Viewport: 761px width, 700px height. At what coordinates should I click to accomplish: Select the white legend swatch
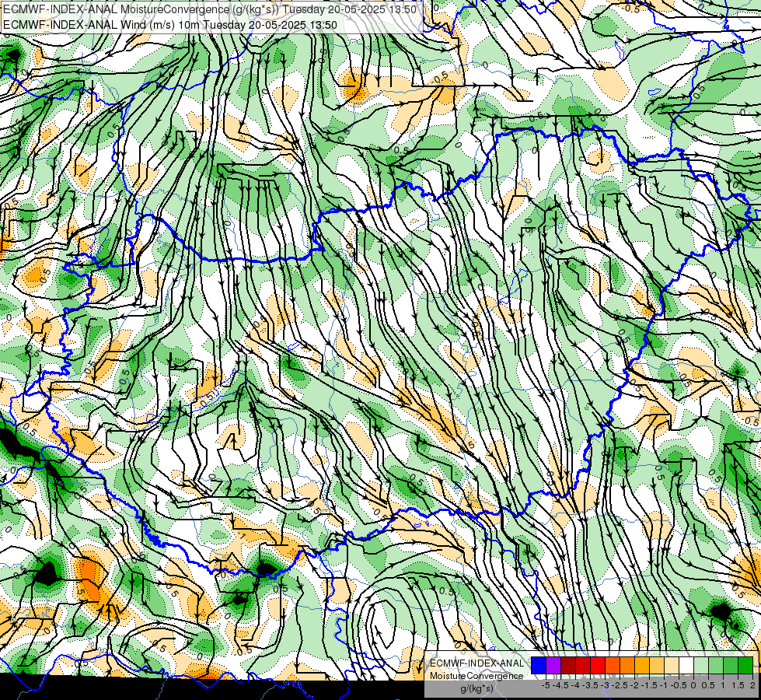coord(686,665)
